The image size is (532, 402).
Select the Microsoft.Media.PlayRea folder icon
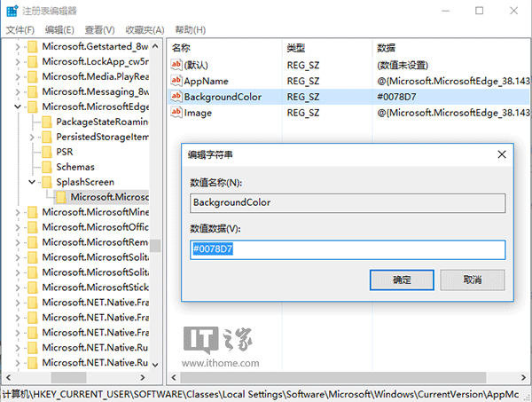(33, 76)
